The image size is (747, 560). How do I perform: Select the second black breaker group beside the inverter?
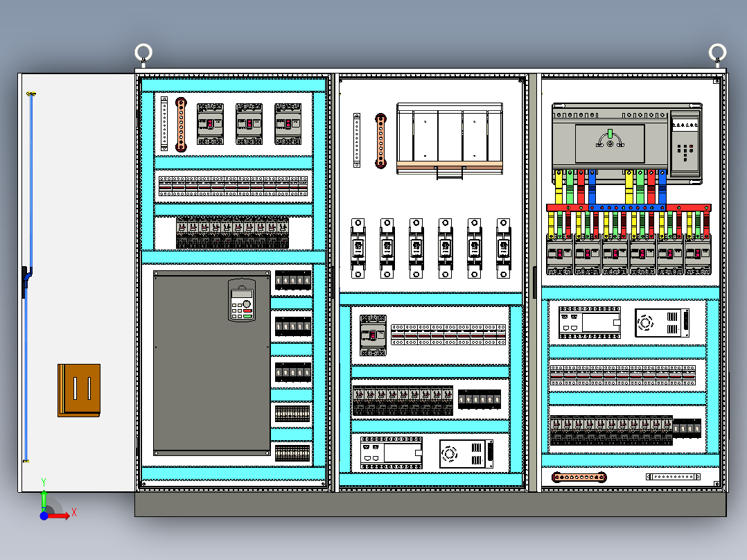(293, 326)
